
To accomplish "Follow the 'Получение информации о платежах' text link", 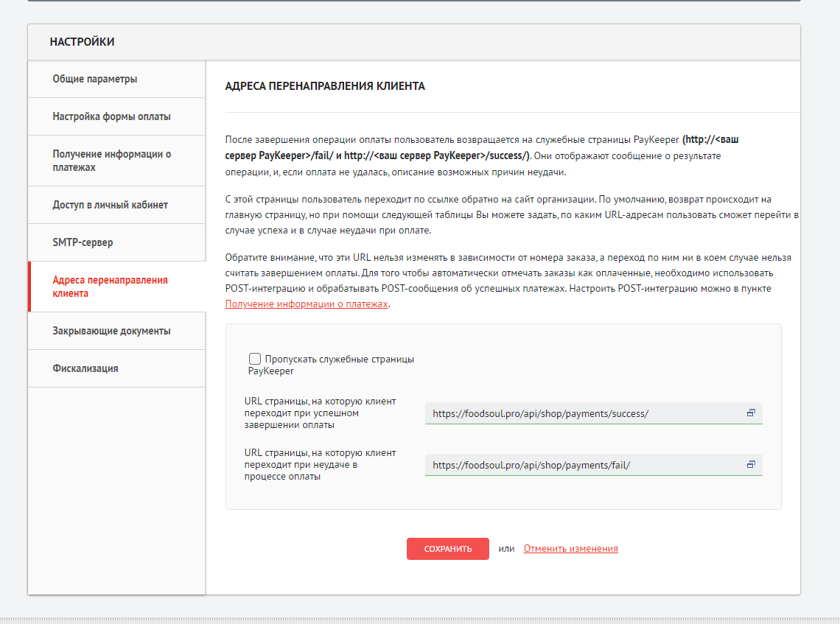I will tap(306, 304).
